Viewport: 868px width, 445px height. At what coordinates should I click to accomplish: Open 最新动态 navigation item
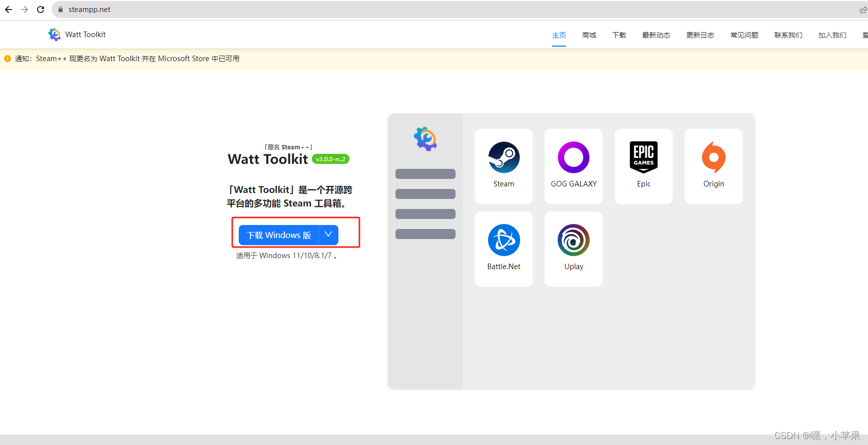coord(656,35)
